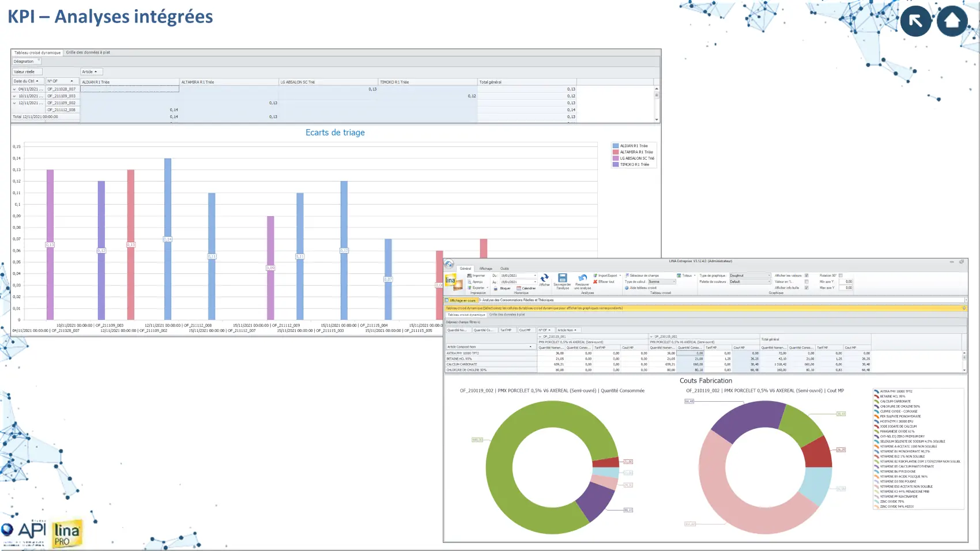Open the Palette de couleurs dropdown
Screen dimensions: 980x551
pos(750,282)
